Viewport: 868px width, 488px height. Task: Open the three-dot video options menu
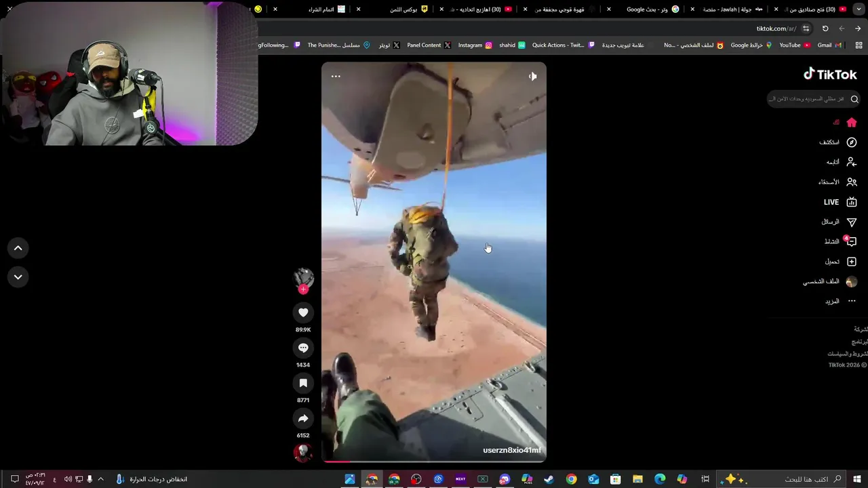click(336, 77)
